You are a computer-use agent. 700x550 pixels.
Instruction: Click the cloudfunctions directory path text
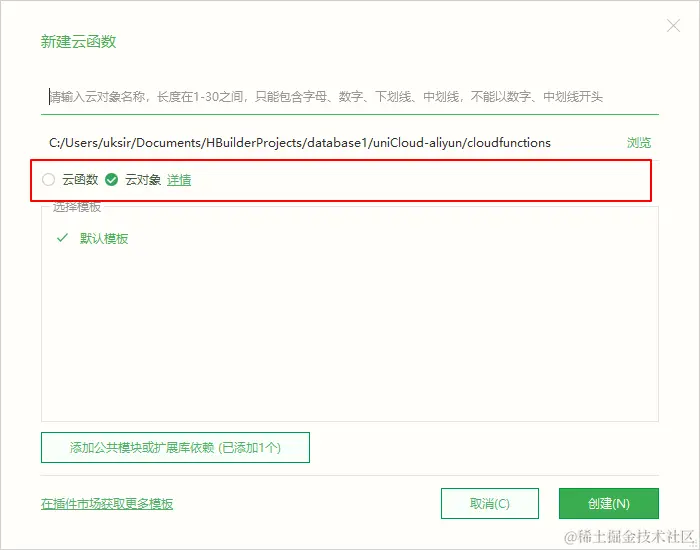click(x=300, y=143)
